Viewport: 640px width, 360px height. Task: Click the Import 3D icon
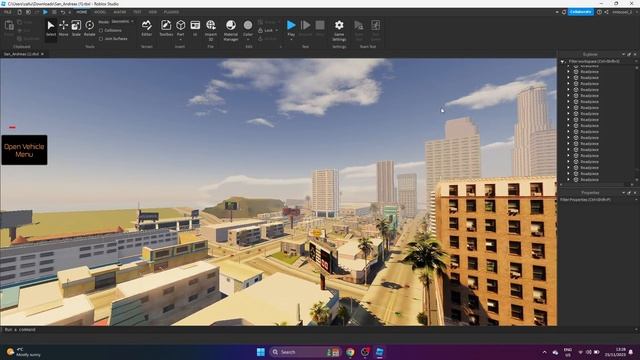[211, 25]
